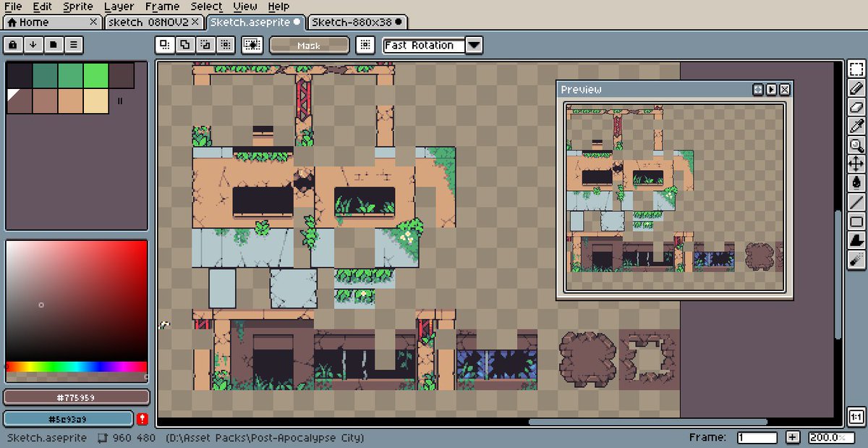Set selection mode to add

(x=185, y=45)
